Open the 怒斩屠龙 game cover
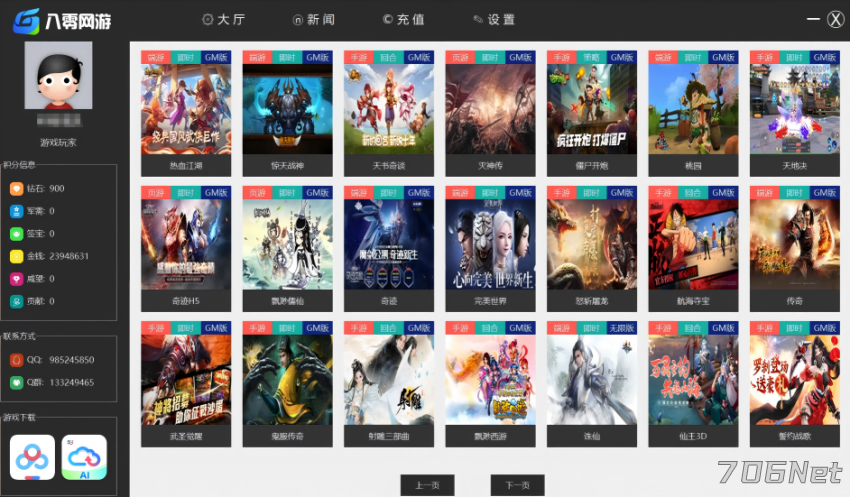 [591, 244]
